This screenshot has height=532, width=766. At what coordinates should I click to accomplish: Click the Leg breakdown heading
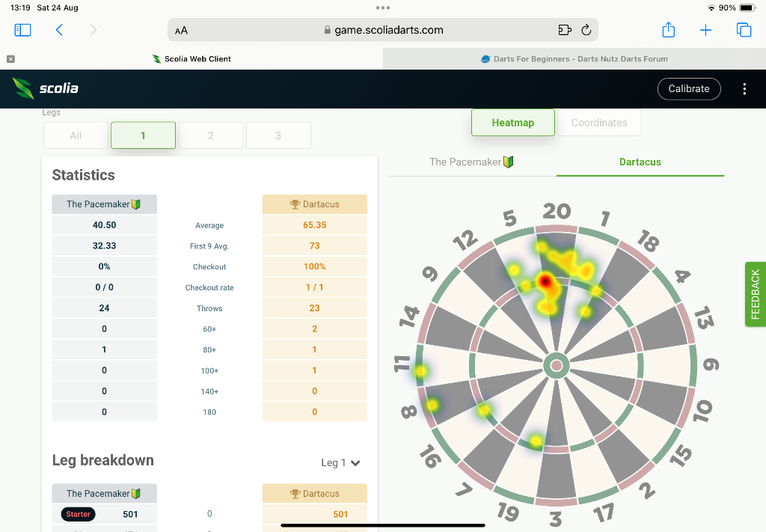coord(103,460)
